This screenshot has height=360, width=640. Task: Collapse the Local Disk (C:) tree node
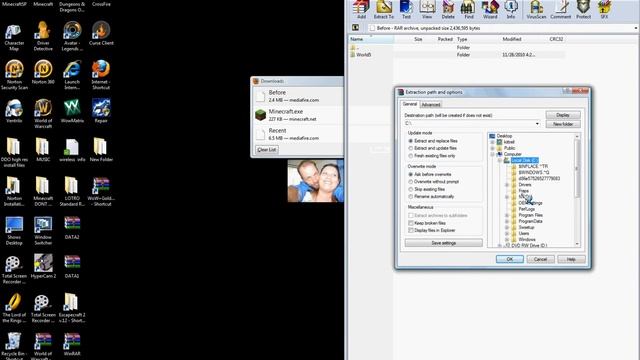click(x=500, y=160)
